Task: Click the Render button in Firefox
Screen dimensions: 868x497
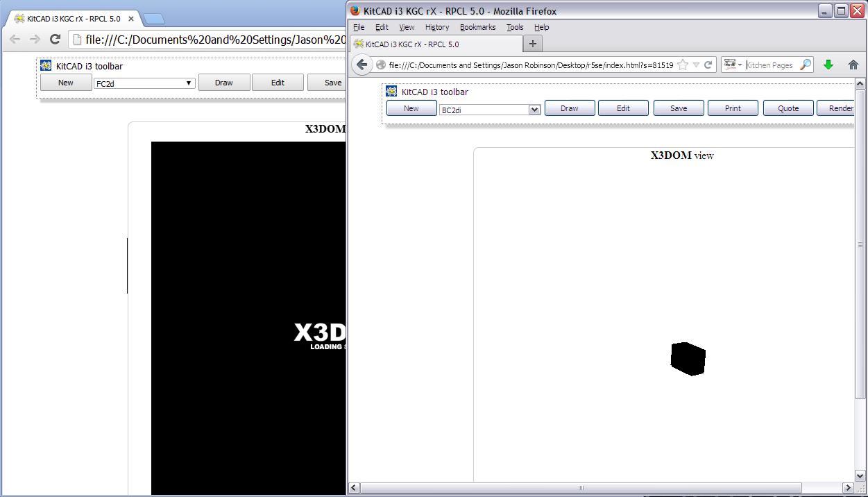Action: [x=835, y=108]
